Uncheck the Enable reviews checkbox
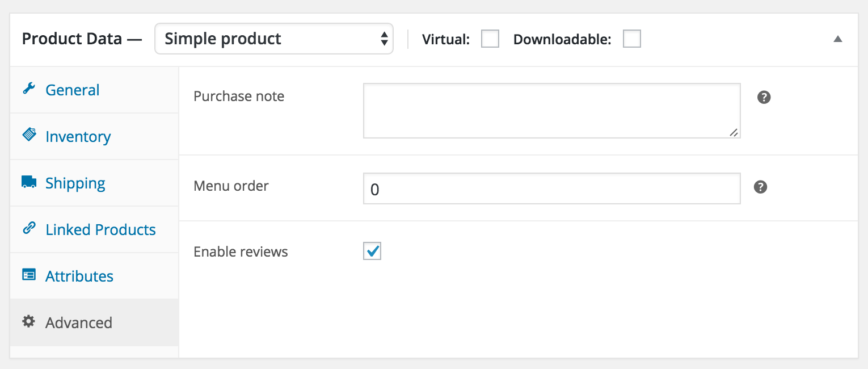Viewport: 868px width, 369px height. coord(372,251)
